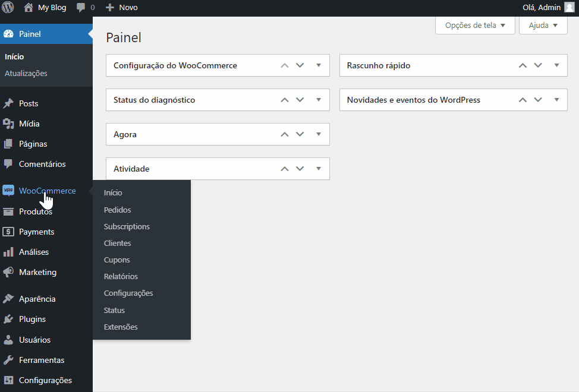Click the Análises bar chart icon
The height and width of the screenshot is (392, 579).
coord(8,252)
